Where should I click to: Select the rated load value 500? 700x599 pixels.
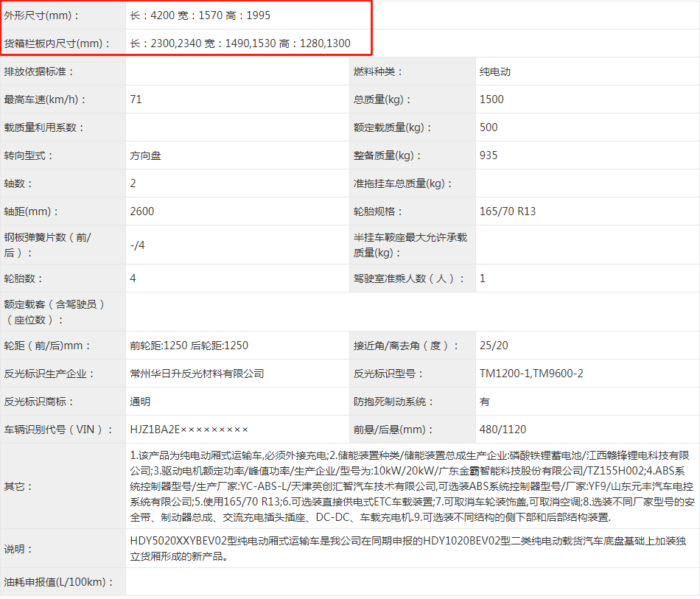coord(489,127)
